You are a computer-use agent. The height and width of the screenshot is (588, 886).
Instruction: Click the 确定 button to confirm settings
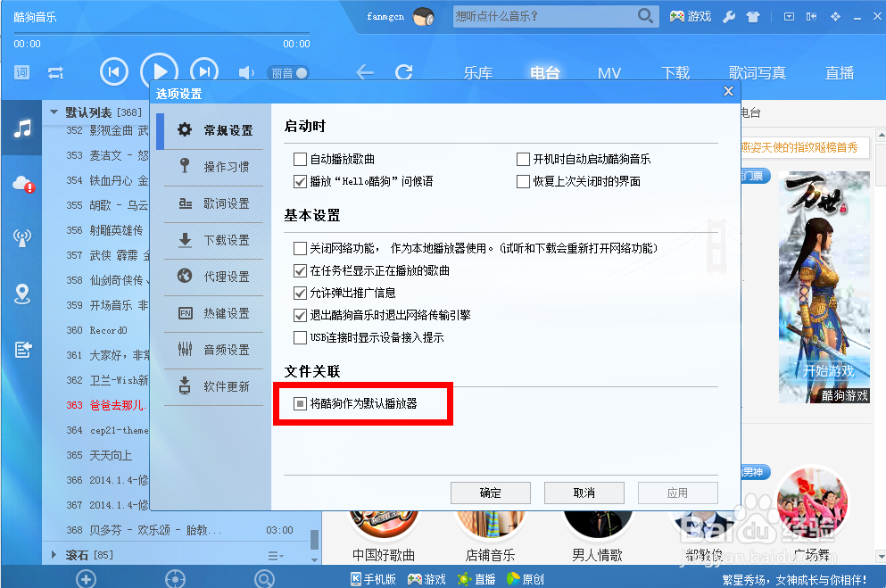click(x=490, y=493)
